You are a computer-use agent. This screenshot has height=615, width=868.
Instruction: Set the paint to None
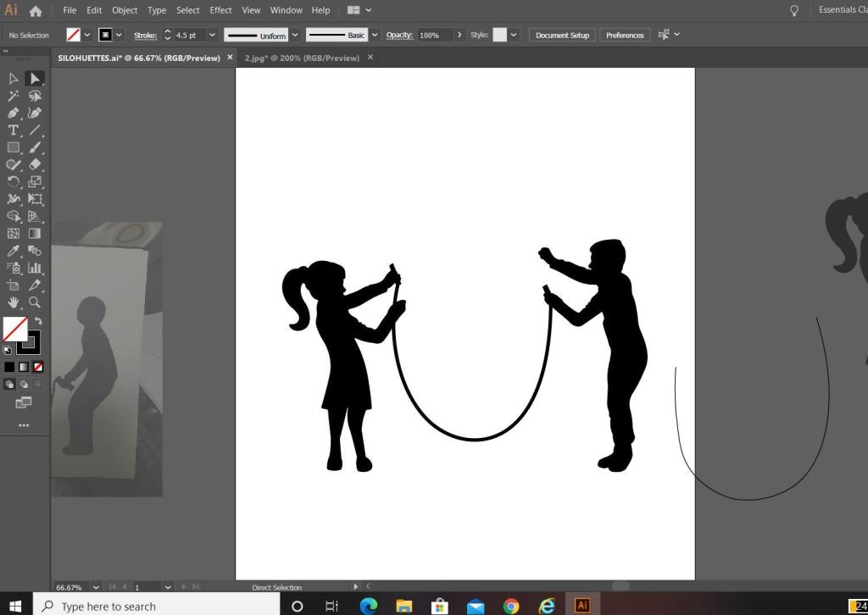[37, 367]
